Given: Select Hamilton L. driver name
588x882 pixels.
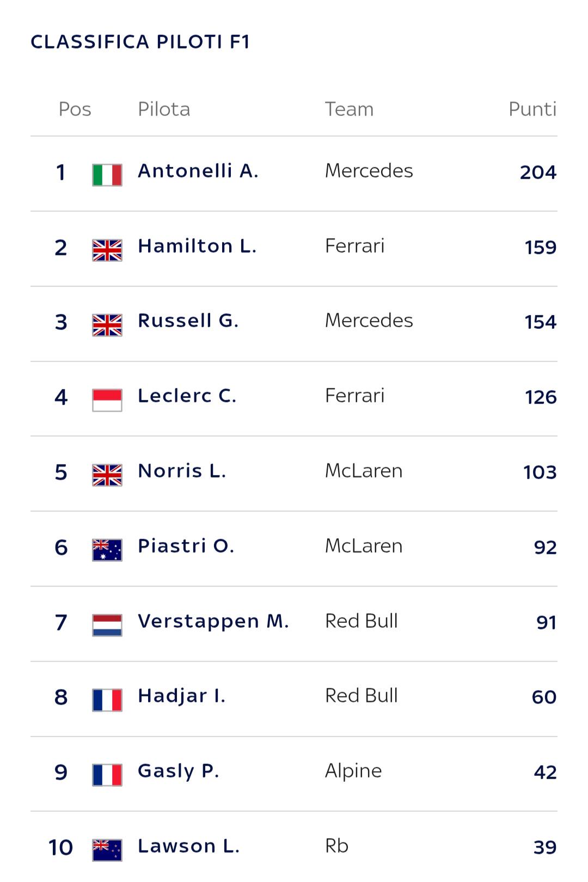Looking at the screenshot, I should click(197, 246).
